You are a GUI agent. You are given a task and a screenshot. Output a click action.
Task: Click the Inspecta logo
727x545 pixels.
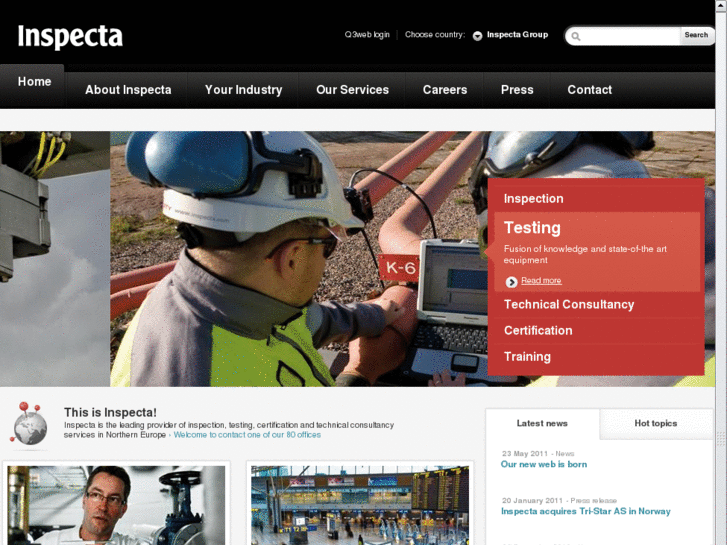coord(70,37)
